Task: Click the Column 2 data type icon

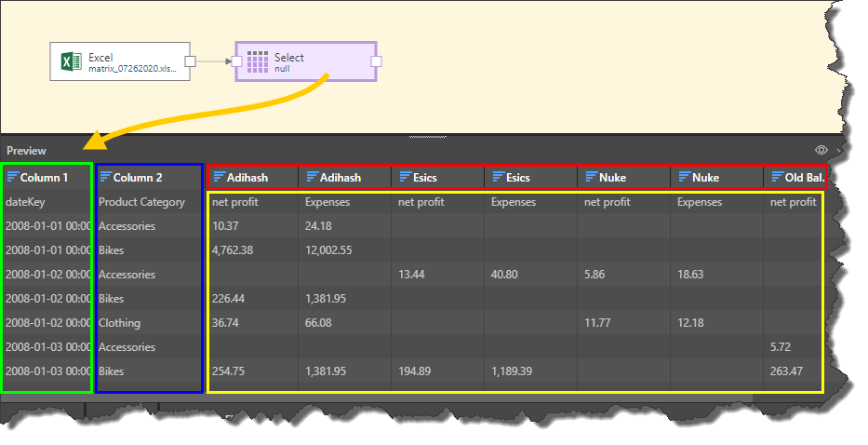Action: tap(105, 177)
